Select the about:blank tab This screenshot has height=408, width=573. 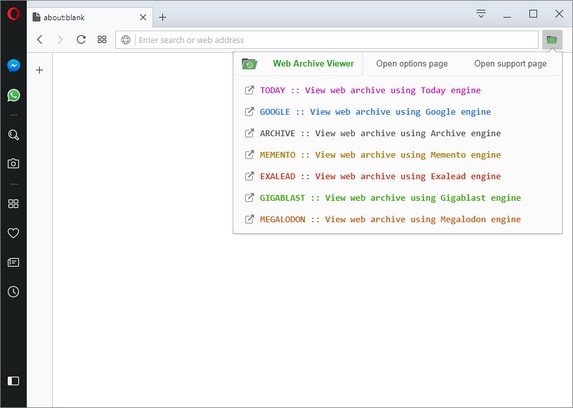90,17
